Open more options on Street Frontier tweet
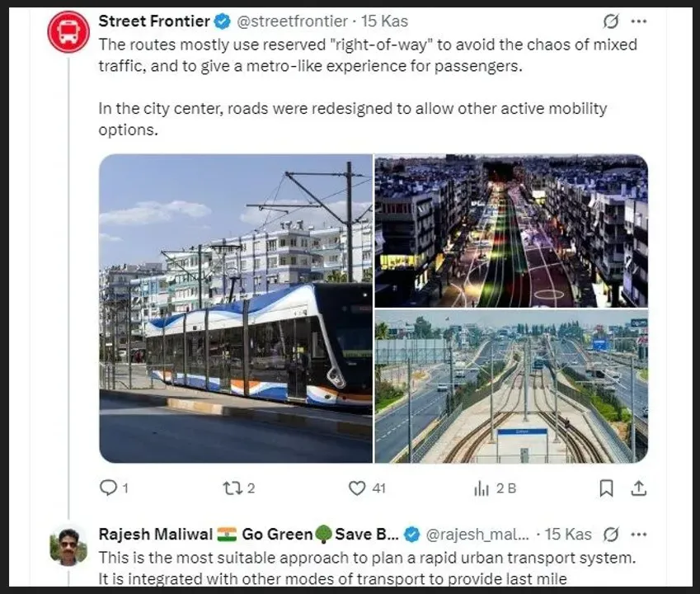This screenshot has width=700, height=594. [639, 21]
